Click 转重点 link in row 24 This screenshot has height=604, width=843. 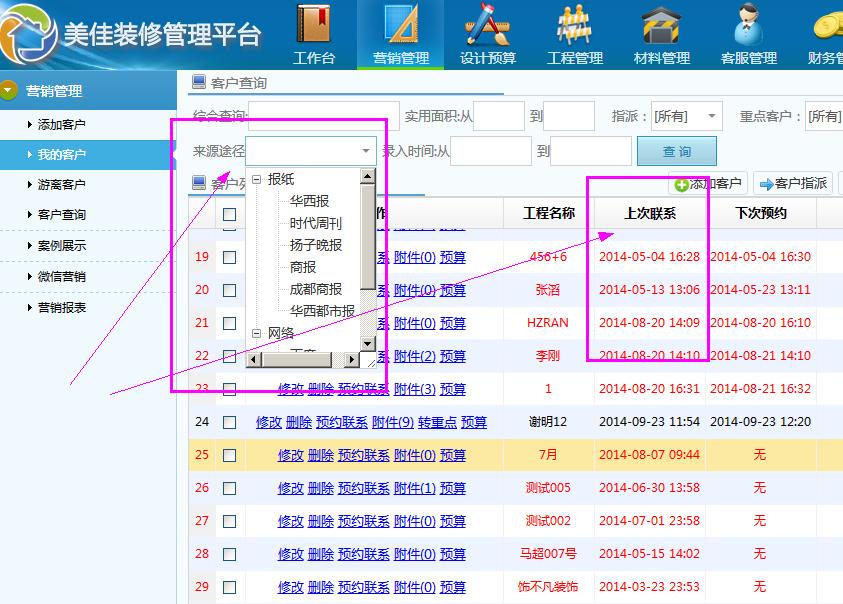pyautogui.click(x=437, y=422)
